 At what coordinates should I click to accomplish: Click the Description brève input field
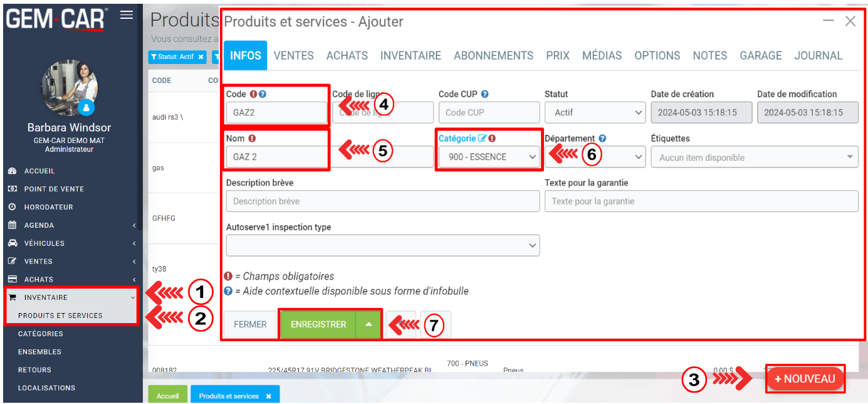(382, 201)
